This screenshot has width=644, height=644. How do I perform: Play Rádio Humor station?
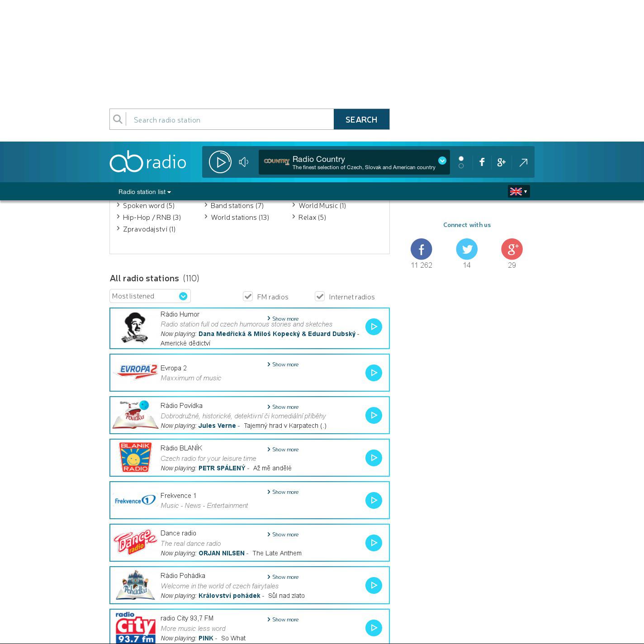click(374, 327)
